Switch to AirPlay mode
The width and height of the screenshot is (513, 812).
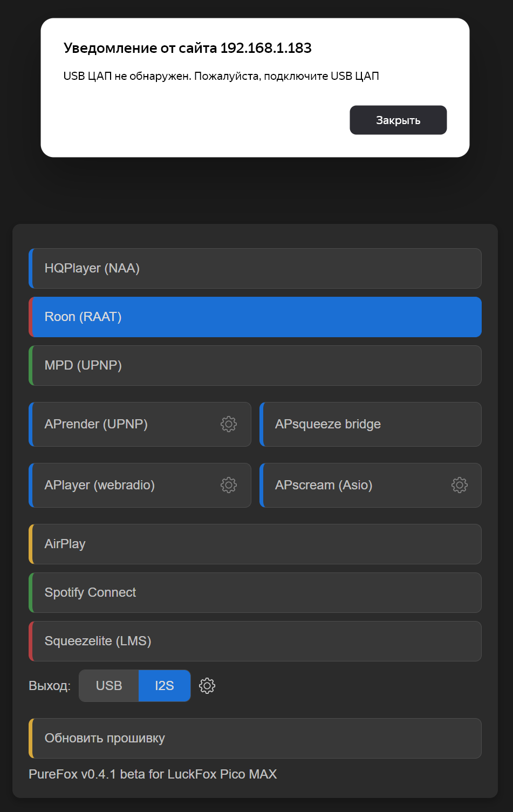[255, 544]
